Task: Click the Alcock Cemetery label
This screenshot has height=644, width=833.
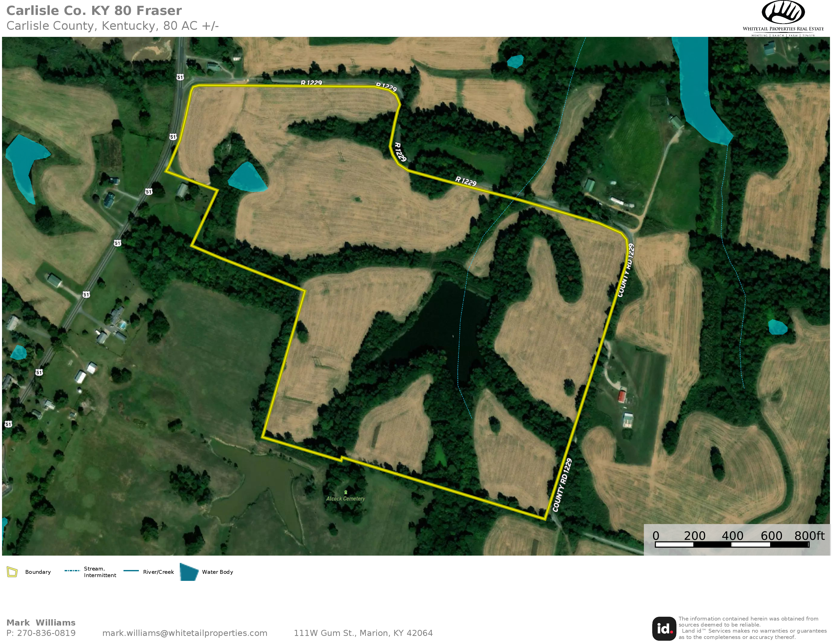Action: pos(346,499)
